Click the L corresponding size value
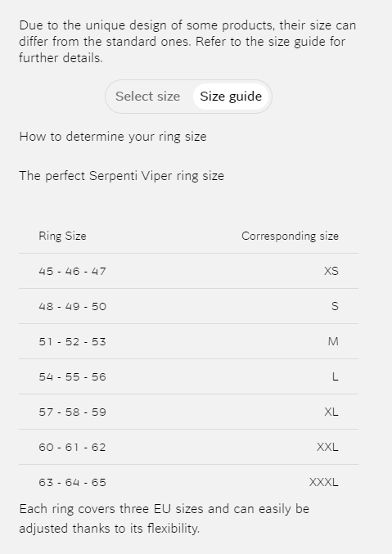Screen dimensions: 392x554 tap(335, 376)
